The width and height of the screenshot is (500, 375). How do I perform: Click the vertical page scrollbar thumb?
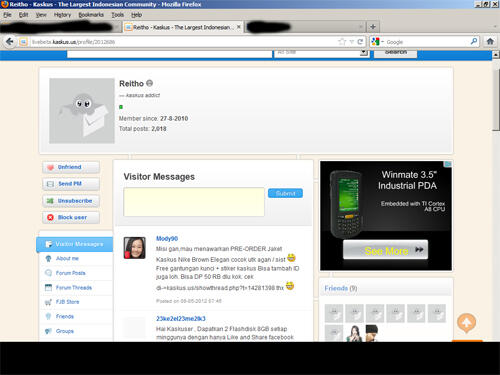tap(496, 100)
